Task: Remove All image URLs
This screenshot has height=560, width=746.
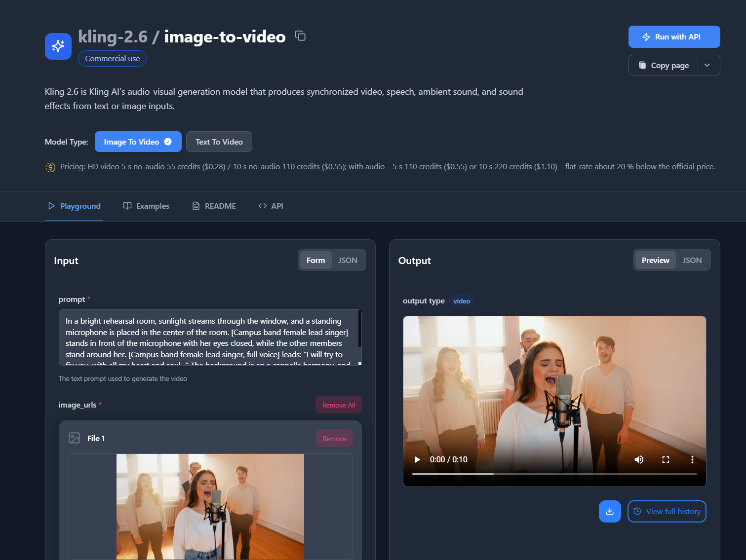Action: pos(339,405)
